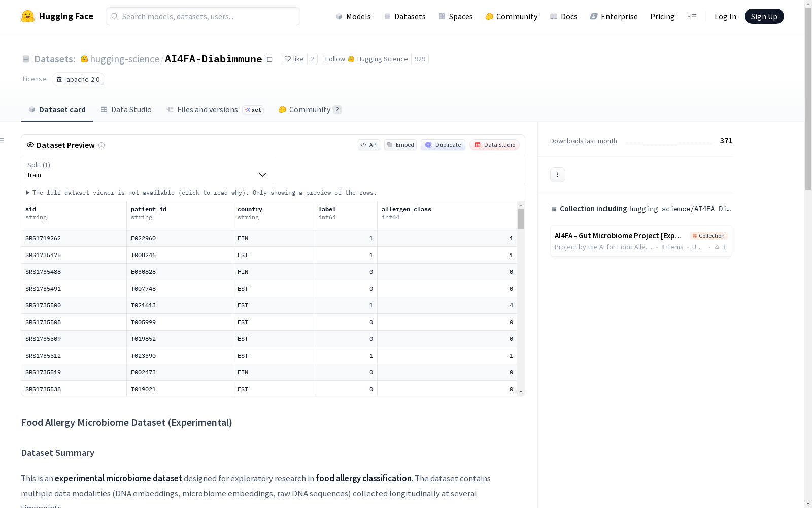Select cell SRS1735509
The image size is (812, 508).
(x=74, y=339)
